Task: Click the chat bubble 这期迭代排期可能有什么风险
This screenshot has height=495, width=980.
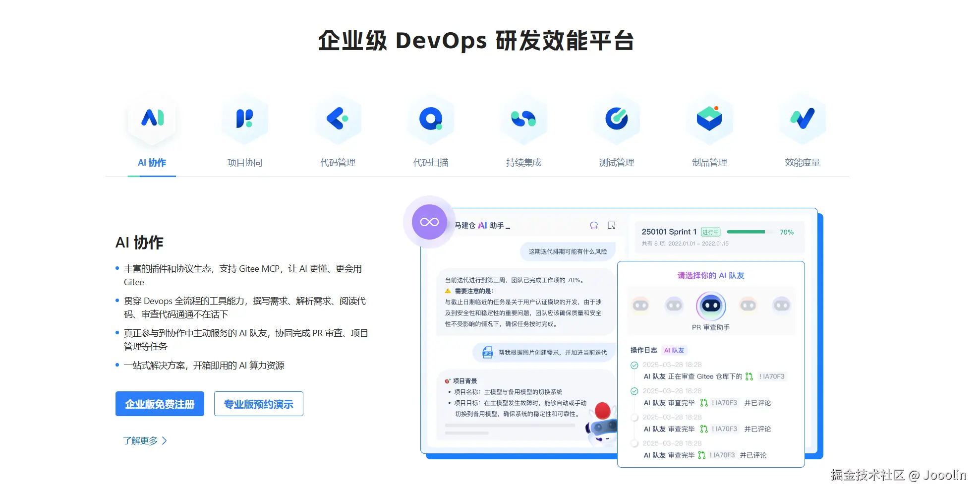Action: pos(568,251)
